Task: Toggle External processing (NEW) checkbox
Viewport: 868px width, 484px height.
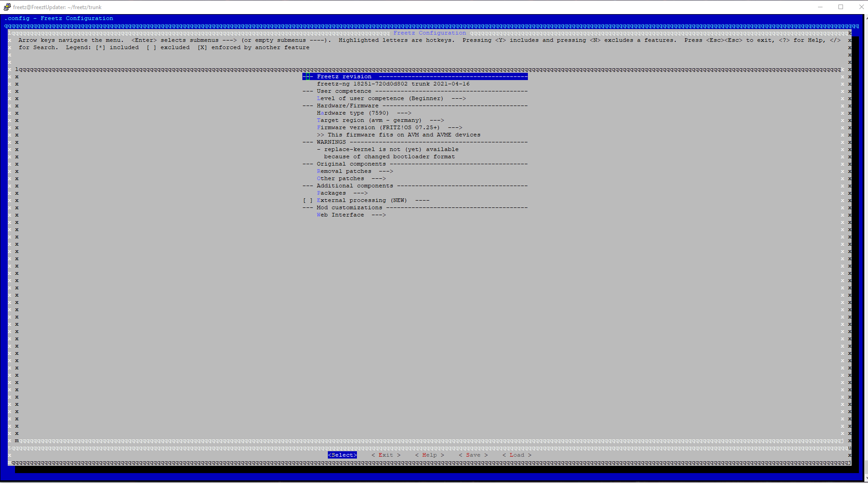Action: click(x=308, y=201)
